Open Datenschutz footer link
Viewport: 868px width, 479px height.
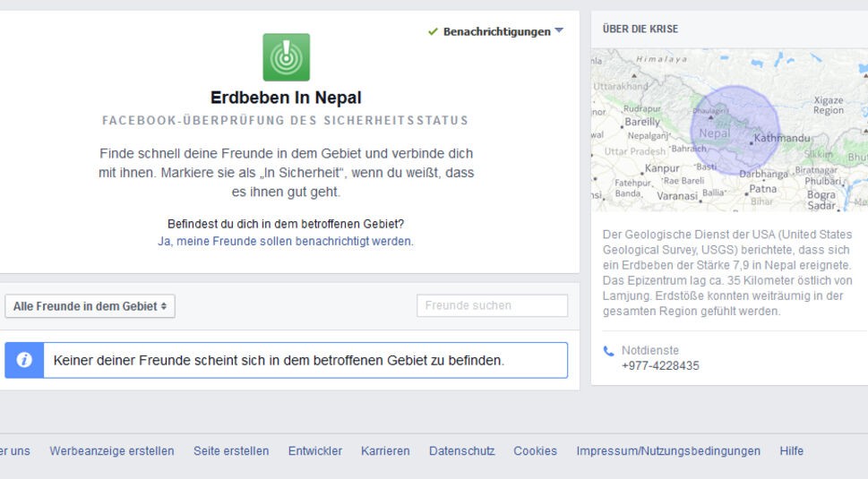(461, 450)
